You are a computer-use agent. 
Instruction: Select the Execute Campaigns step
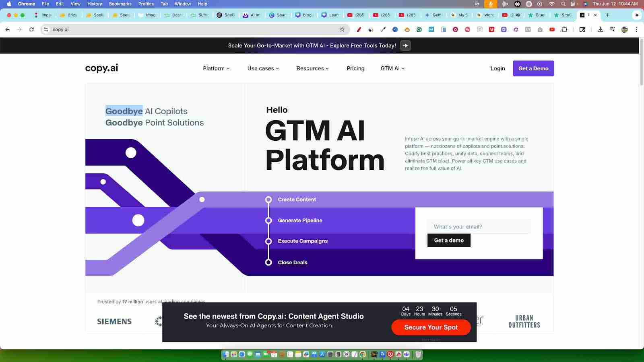[303, 241]
